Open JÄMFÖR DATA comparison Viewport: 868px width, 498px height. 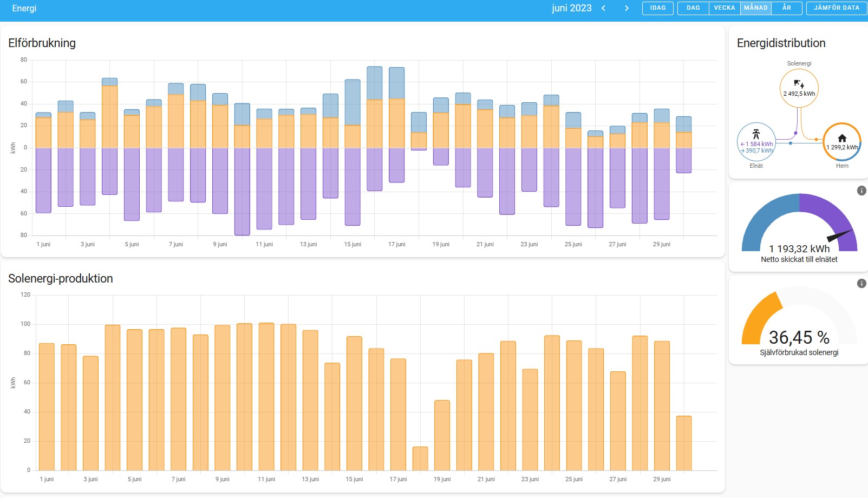(x=837, y=8)
